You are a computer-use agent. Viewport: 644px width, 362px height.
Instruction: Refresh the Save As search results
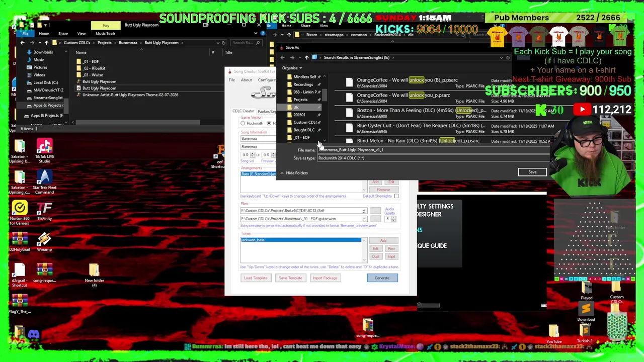508,57
